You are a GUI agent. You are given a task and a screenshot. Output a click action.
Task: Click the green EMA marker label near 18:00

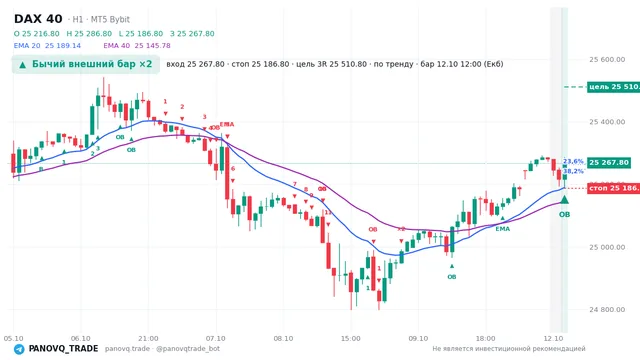(502, 229)
